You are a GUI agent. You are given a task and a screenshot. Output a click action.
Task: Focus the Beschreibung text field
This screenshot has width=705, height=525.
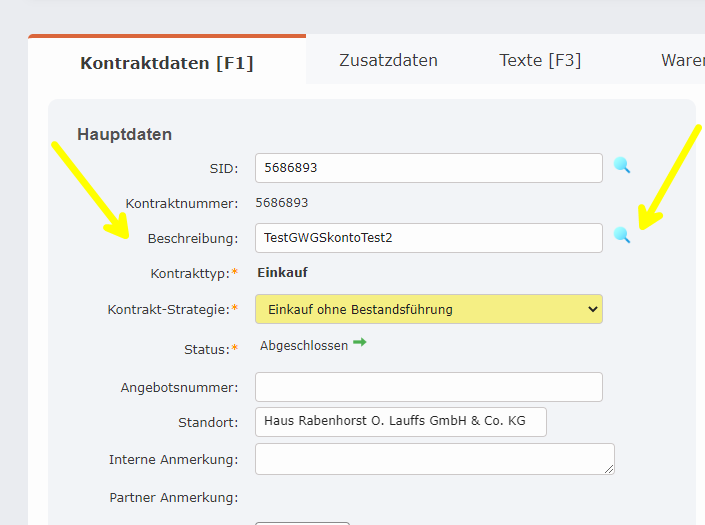point(429,238)
